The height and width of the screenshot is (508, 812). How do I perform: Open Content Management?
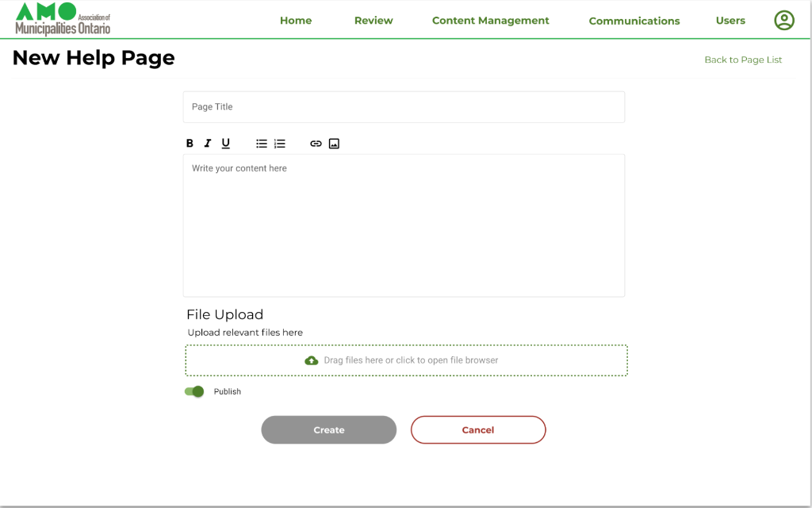490,21
